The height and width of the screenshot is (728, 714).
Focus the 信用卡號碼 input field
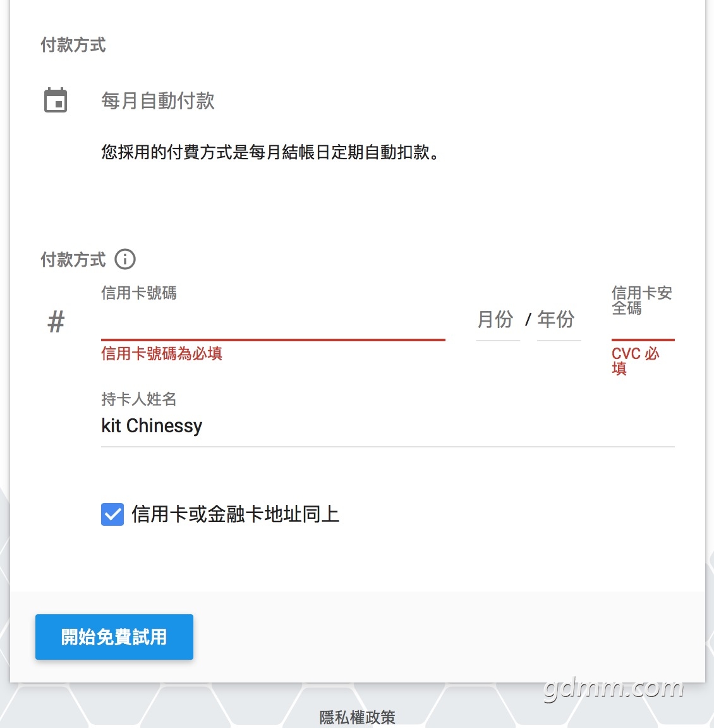272,324
